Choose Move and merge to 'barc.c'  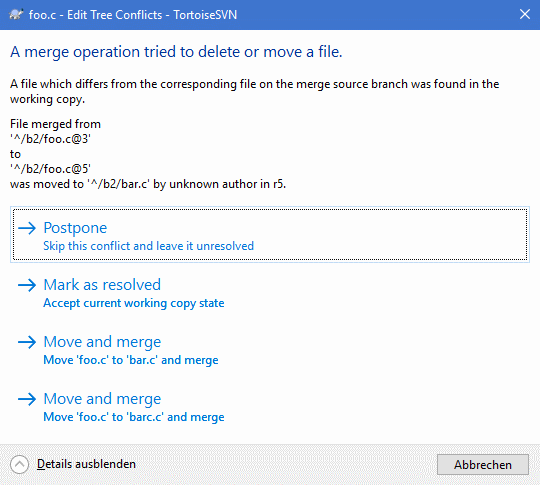pyautogui.click(x=270, y=406)
